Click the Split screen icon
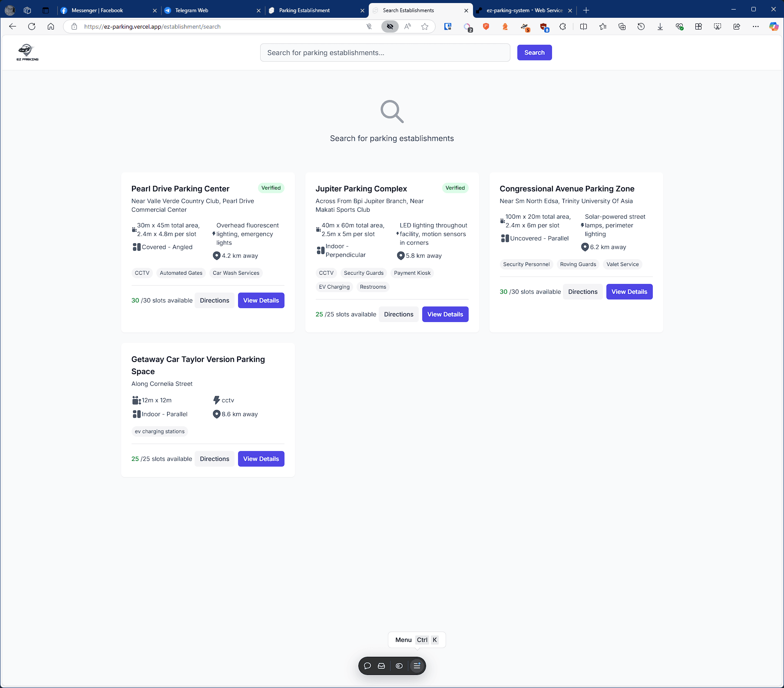The width and height of the screenshot is (784, 688). (583, 26)
